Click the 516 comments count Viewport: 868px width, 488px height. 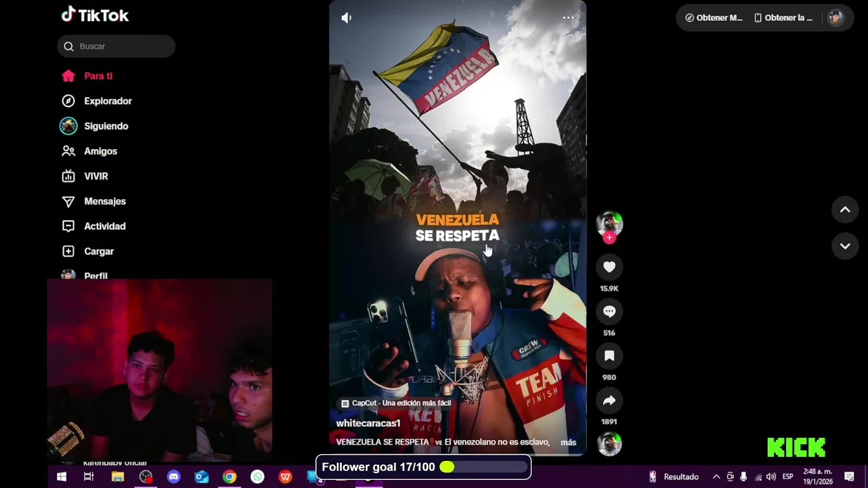coord(609,333)
